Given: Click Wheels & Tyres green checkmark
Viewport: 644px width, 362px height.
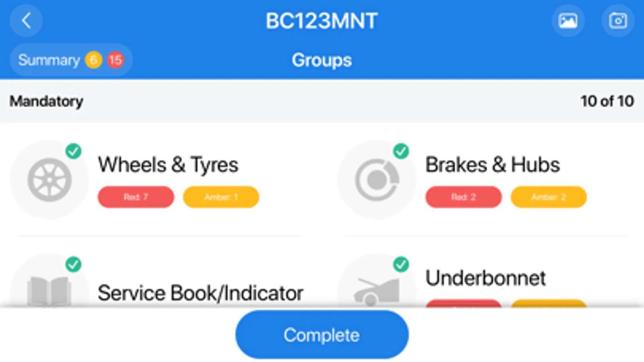Looking at the screenshot, I should (73, 151).
